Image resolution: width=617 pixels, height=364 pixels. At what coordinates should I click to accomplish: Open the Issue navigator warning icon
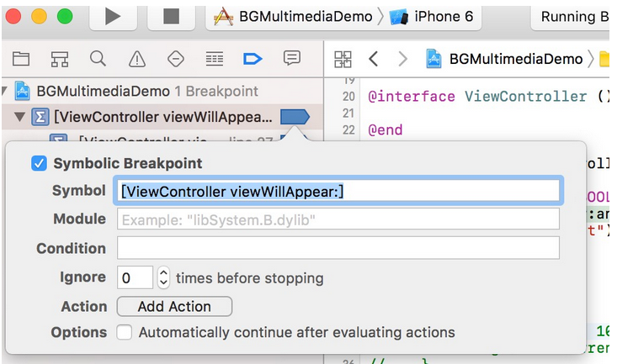coord(137,59)
